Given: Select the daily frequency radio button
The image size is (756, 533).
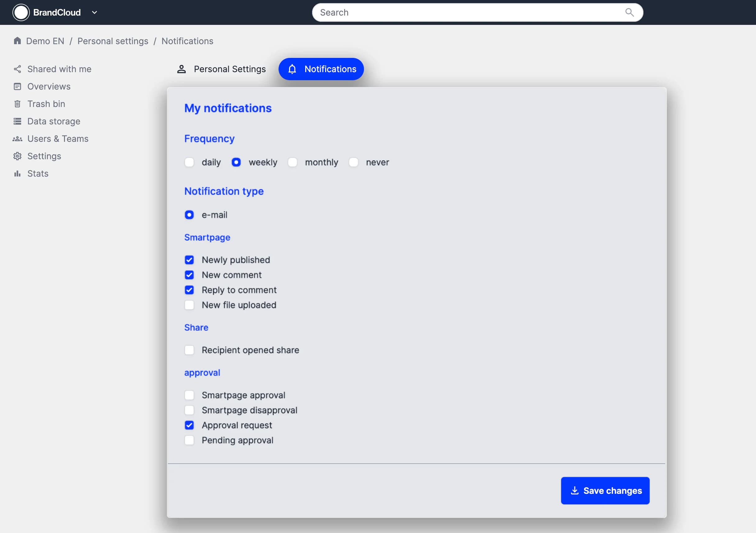Looking at the screenshot, I should click(189, 162).
